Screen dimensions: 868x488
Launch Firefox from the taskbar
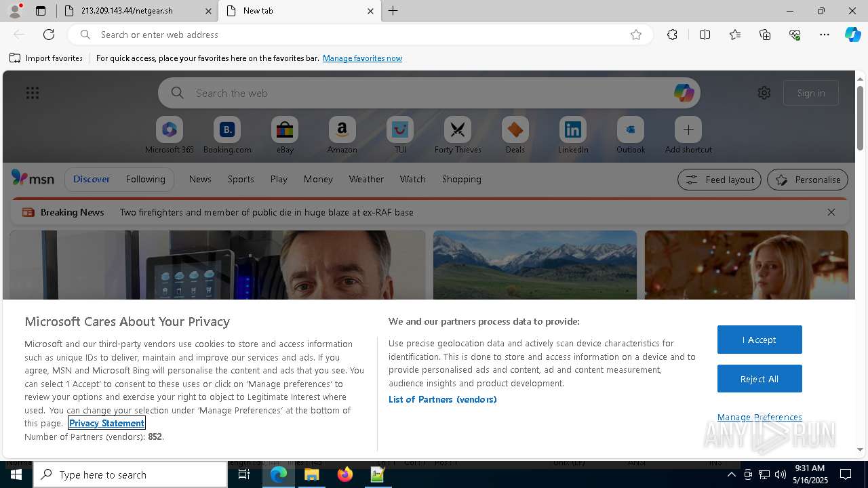tap(345, 474)
